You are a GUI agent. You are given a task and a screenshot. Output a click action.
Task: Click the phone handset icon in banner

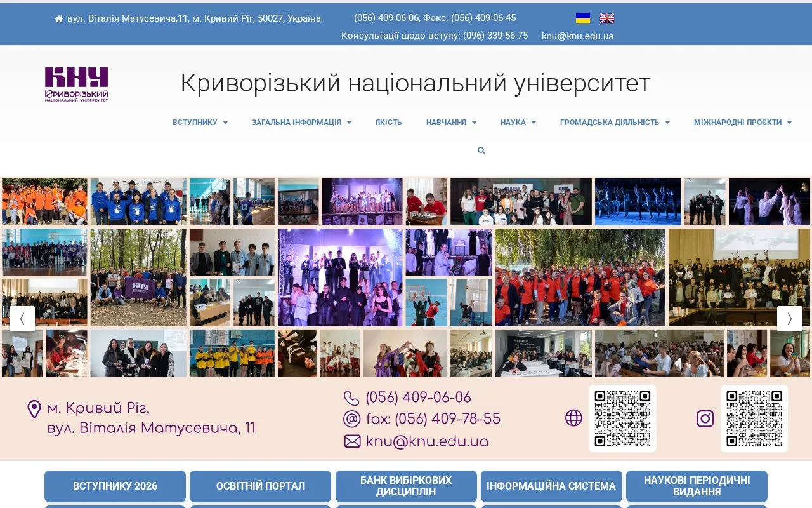coord(351,398)
